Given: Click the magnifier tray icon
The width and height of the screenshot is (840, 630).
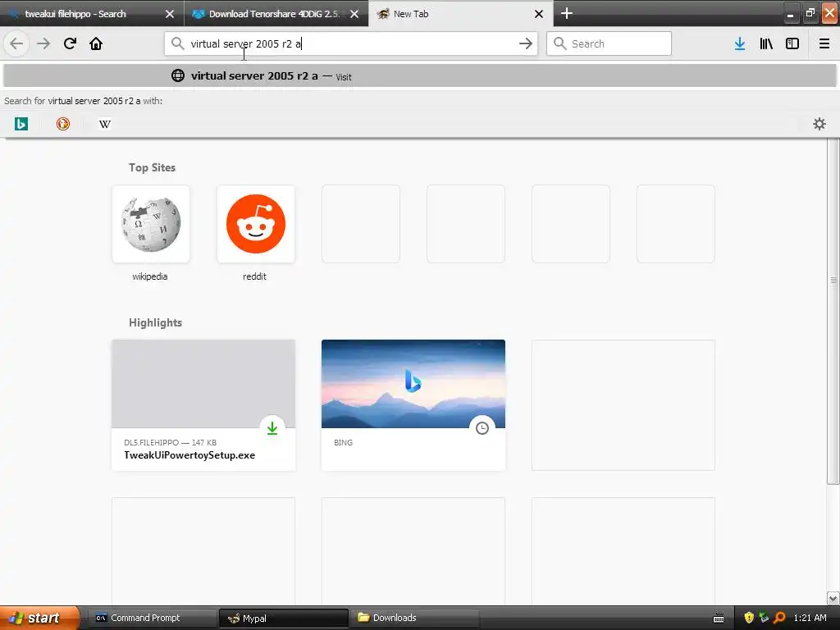Looking at the screenshot, I should point(779,618).
